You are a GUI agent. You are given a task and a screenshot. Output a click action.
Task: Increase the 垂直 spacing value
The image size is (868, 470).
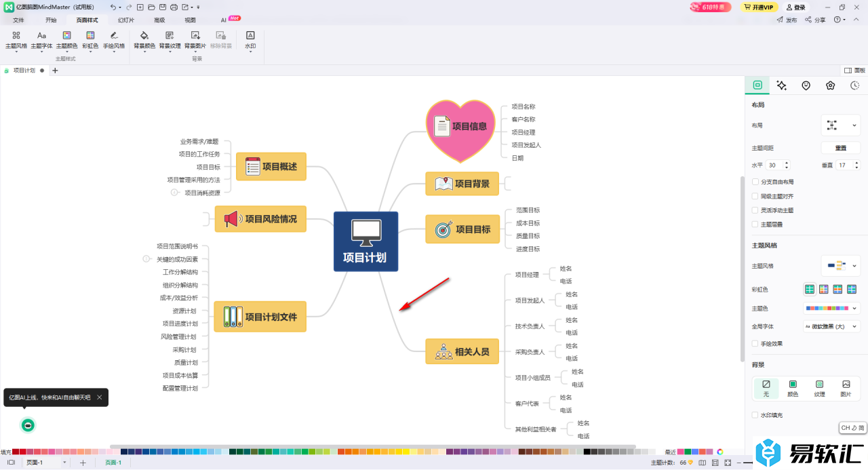(857, 163)
